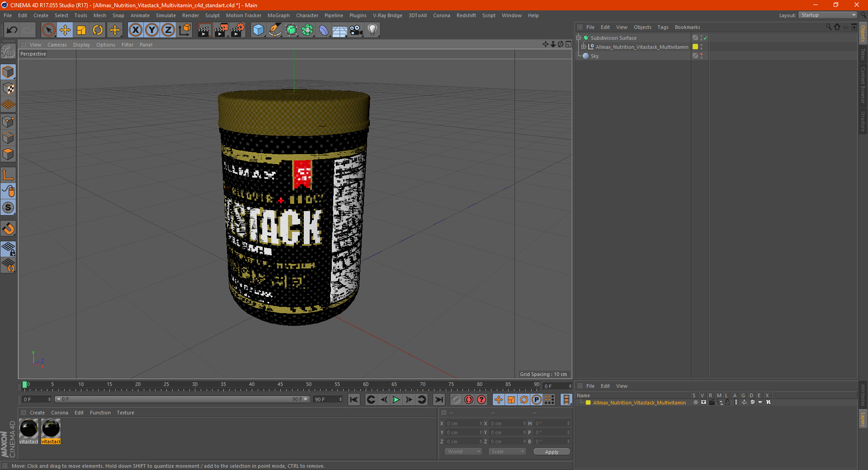Open the MoGraph menu
This screenshot has height=470, width=868.
point(278,15)
